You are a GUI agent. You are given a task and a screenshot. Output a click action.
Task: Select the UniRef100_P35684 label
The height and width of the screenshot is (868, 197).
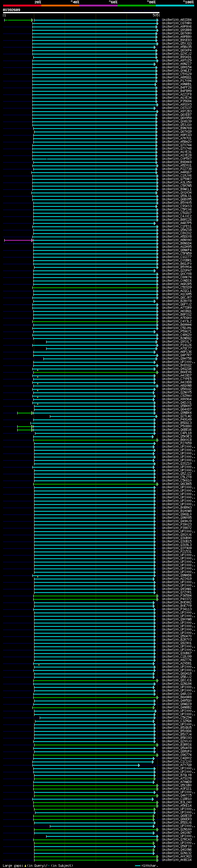[177, 101]
